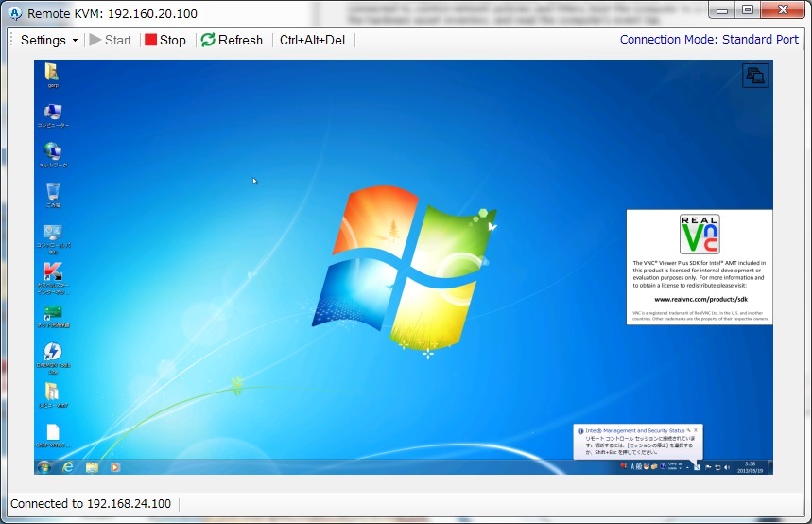Screen dimensions: 812x524
Task: Click the network tray icon
Action: (x=717, y=467)
